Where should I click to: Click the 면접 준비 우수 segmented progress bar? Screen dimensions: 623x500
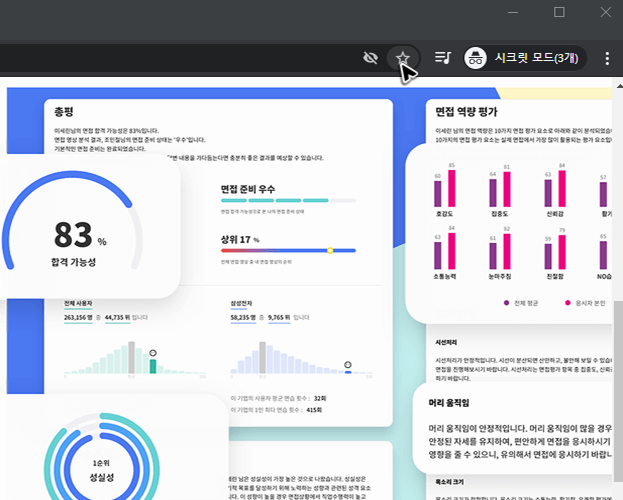tap(288, 200)
